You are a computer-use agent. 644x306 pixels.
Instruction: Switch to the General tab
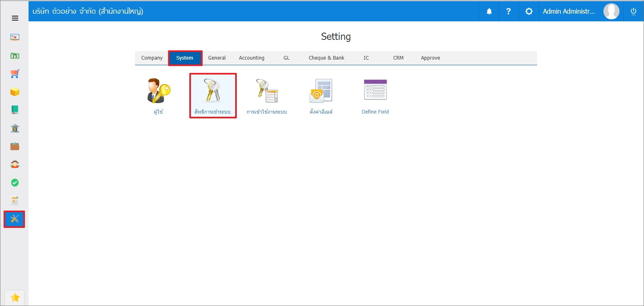click(217, 58)
